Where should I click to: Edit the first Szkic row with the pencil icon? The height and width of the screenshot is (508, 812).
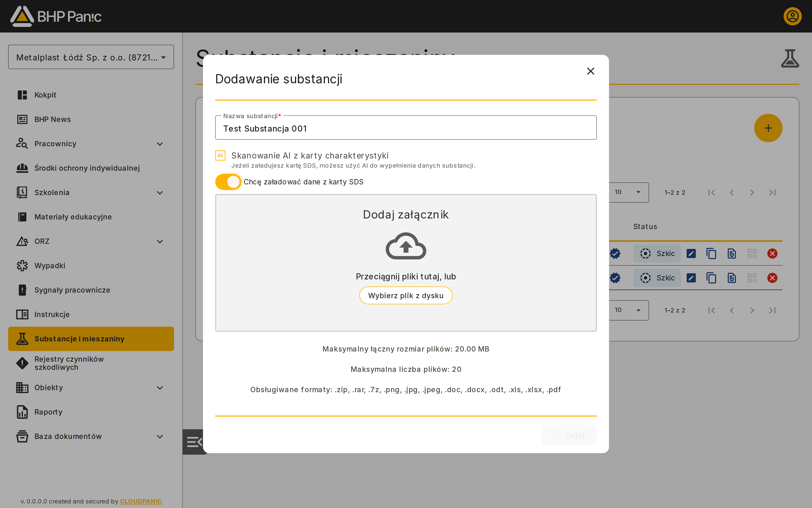point(691,253)
